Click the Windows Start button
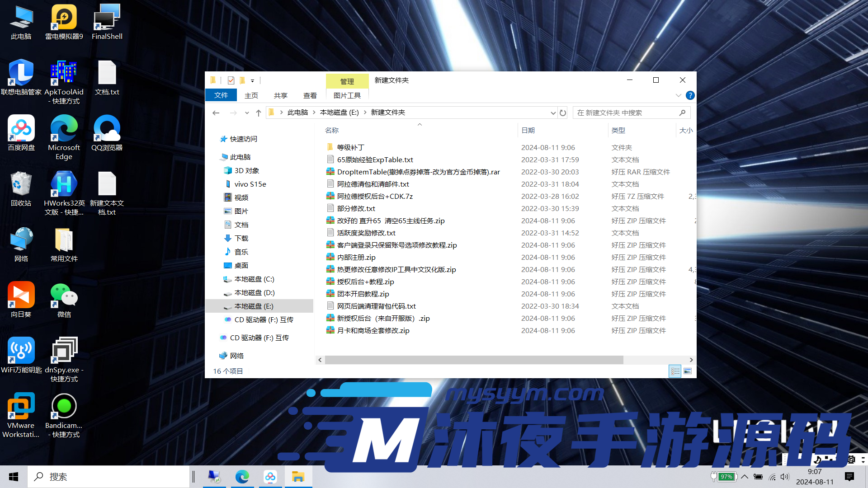Screen dimensions: 868x488 click(13, 476)
